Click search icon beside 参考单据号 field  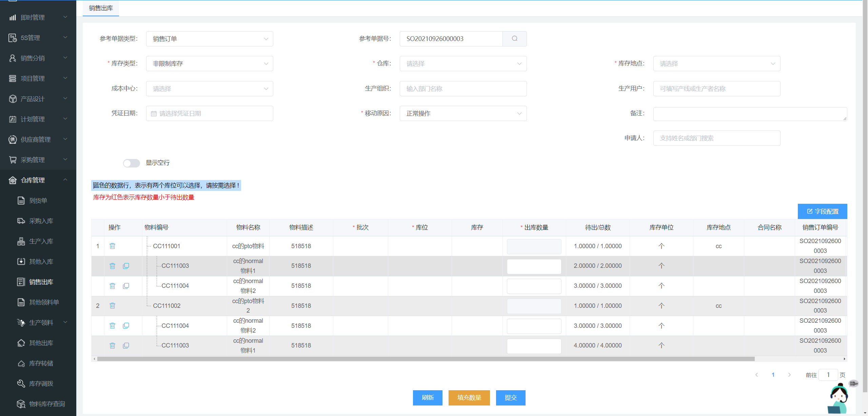pyautogui.click(x=514, y=39)
